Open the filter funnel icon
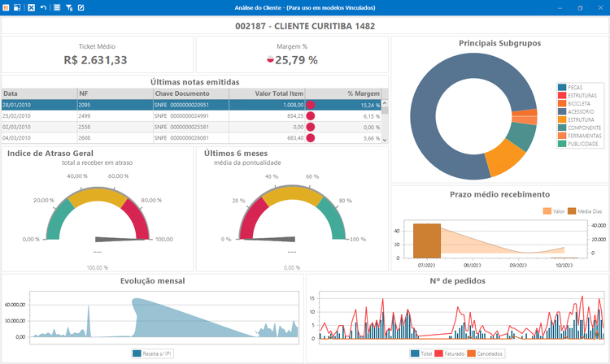610x364 pixels. pos(69,7)
